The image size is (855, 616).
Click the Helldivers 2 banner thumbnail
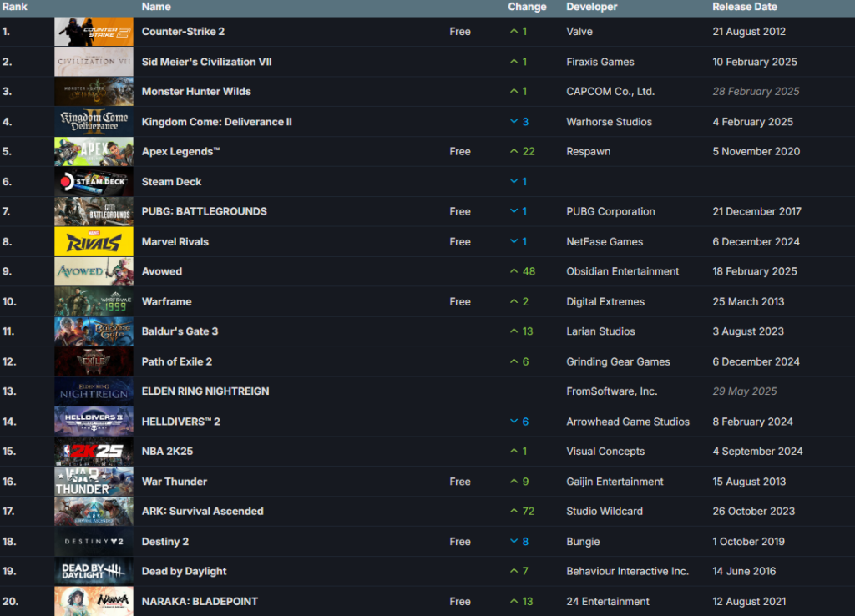[94, 422]
